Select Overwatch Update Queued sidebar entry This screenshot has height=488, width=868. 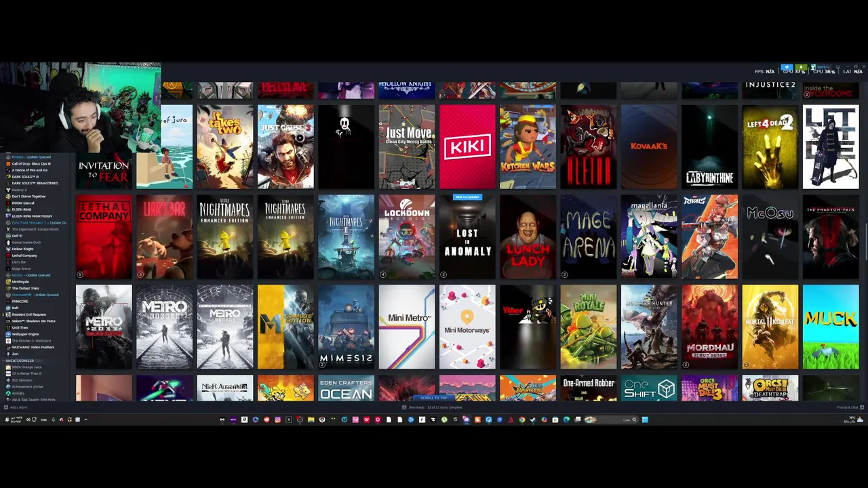tap(33, 295)
